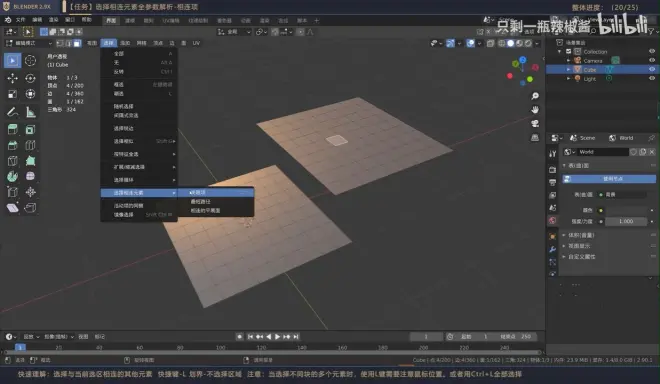Open the Render properties tab icon
The image size is (660, 384).
pos(552,169)
